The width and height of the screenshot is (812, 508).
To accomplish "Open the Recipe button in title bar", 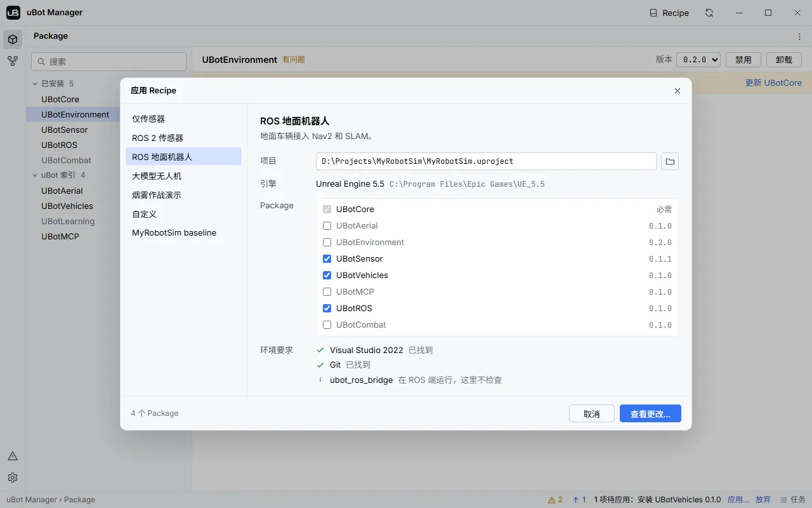I will click(669, 13).
